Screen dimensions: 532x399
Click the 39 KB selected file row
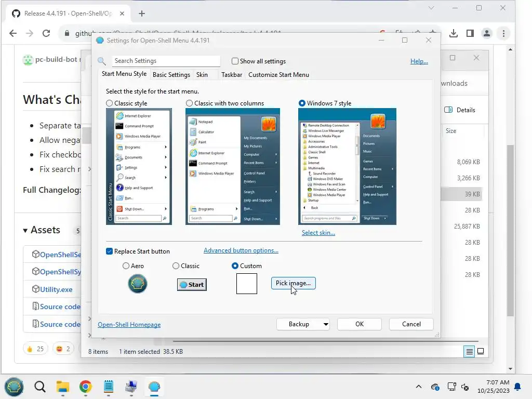tap(461, 194)
